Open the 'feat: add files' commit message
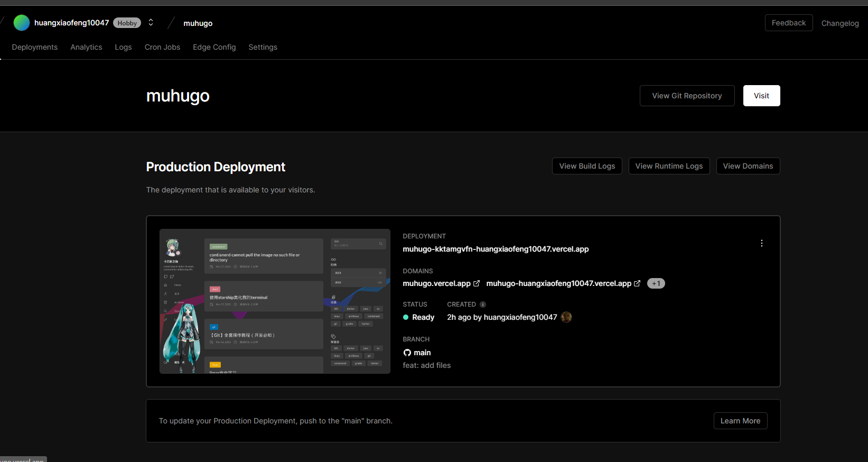 427,365
